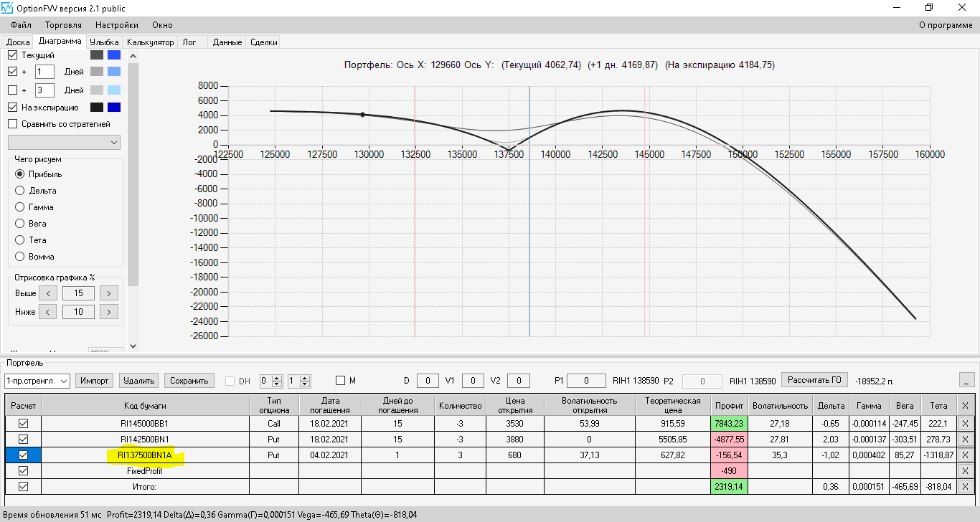Click the dark blue expiration color swatch

[x=113, y=108]
